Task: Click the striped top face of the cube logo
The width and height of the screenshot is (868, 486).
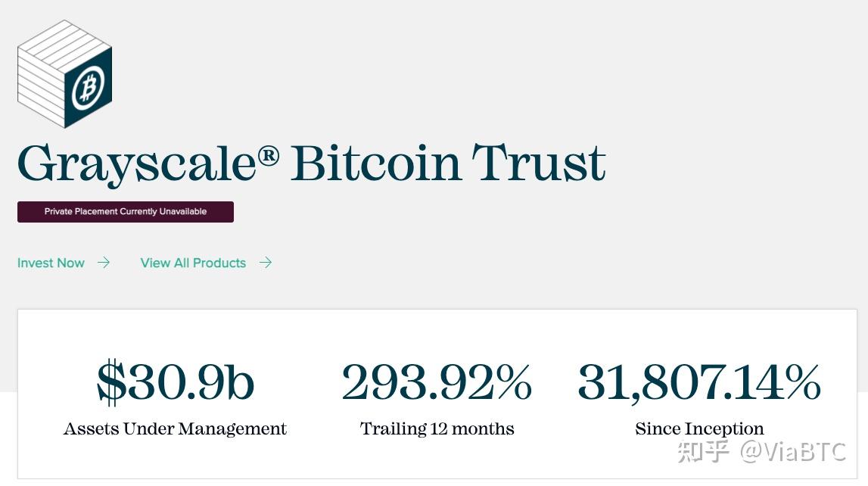Action: tap(65, 46)
